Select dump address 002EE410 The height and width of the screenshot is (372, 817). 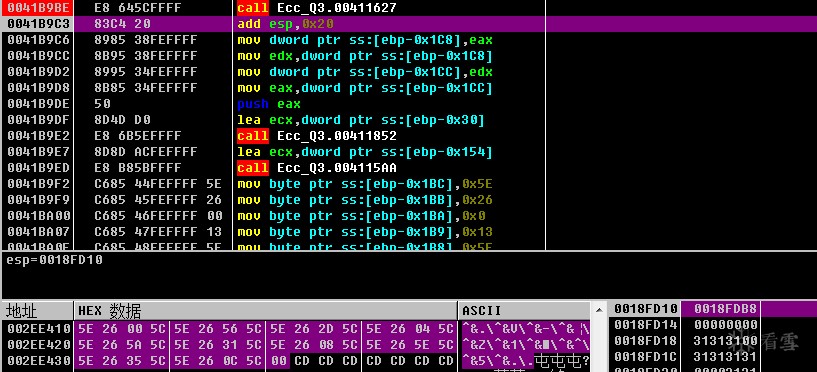click(x=38, y=329)
